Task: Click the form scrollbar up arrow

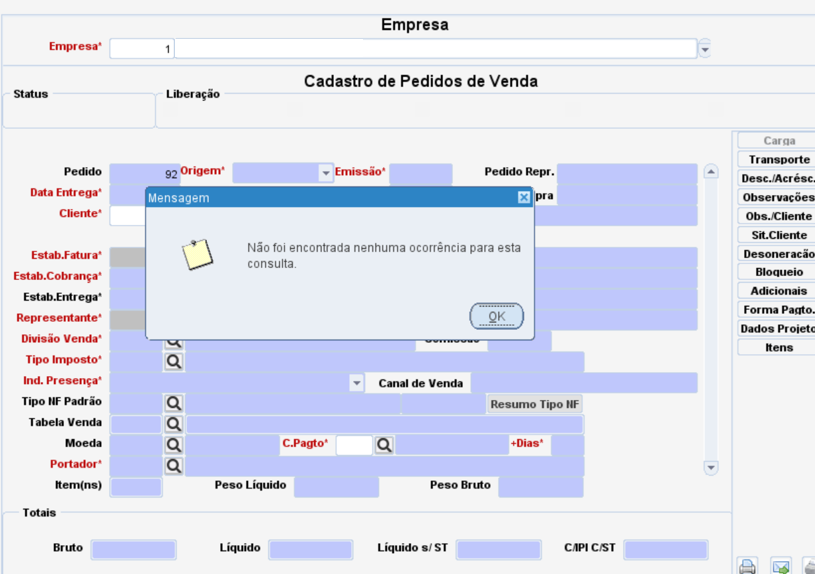Action: click(711, 172)
